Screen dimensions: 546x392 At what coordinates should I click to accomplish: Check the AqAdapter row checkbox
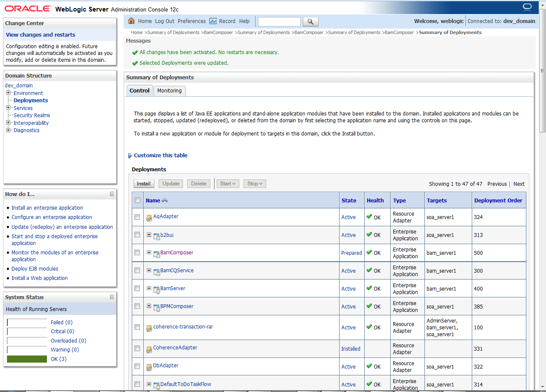137,217
